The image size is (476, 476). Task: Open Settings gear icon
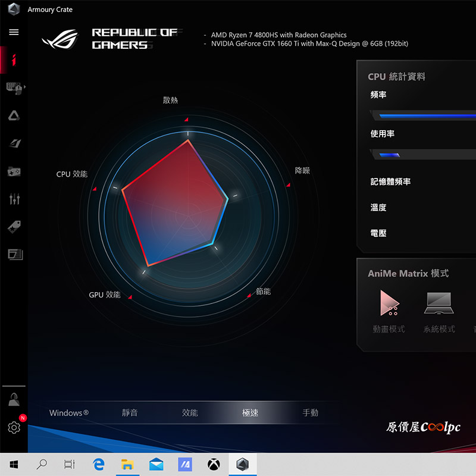(14, 427)
